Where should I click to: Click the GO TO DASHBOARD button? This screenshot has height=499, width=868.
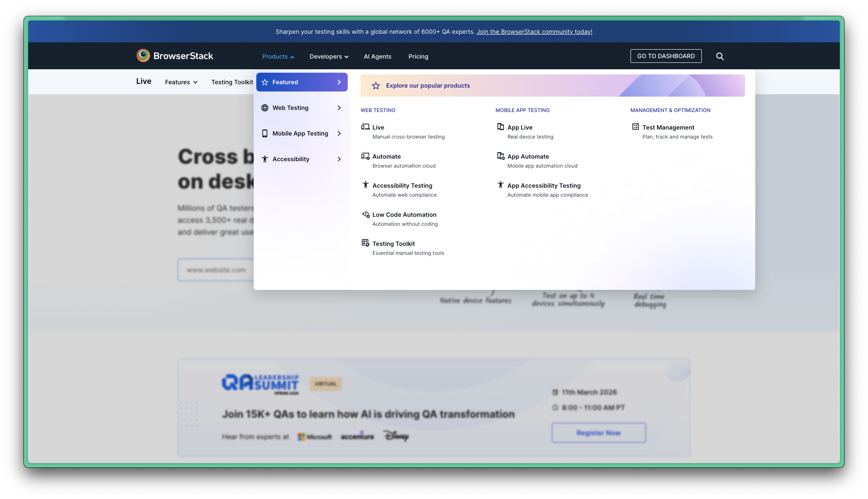tap(666, 56)
